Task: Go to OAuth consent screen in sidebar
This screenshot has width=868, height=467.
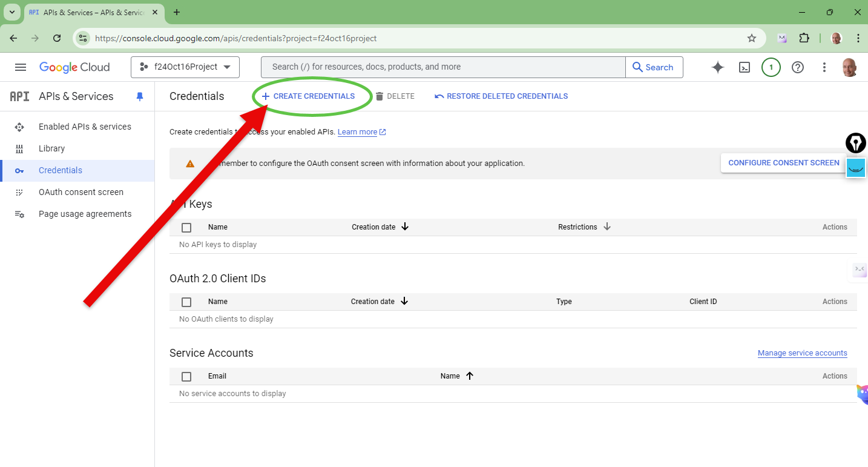Action: (81, 192)
